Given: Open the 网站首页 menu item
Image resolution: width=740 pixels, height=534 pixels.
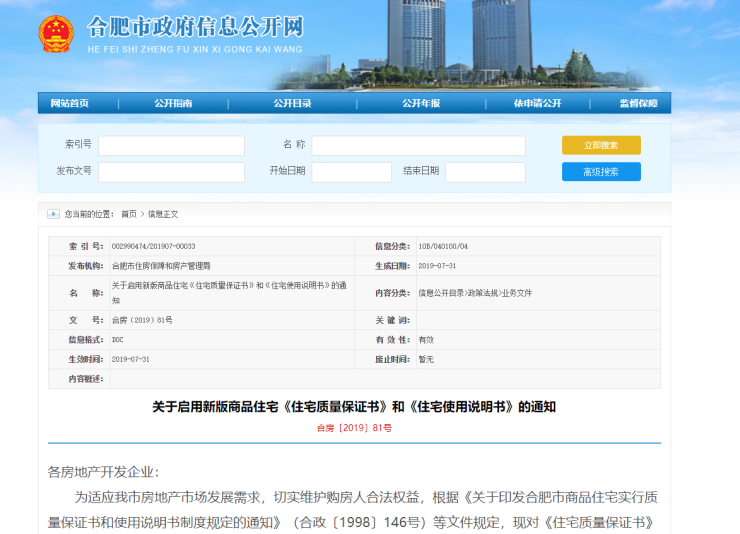Looking at the screenshot, I should 69,103.
